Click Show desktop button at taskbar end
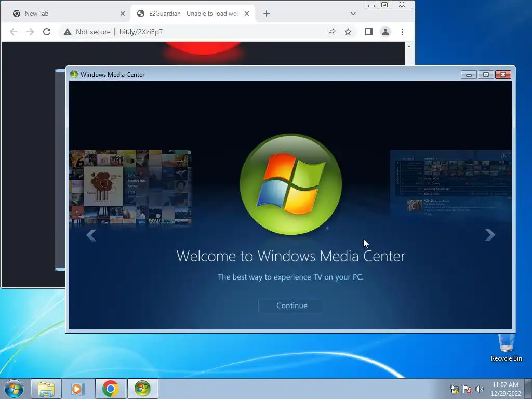The image size is (532, 399). 528,389
